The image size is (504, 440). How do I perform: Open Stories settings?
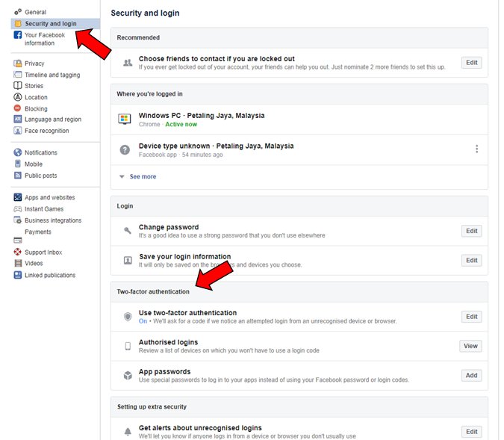click(x=34, y=86)
